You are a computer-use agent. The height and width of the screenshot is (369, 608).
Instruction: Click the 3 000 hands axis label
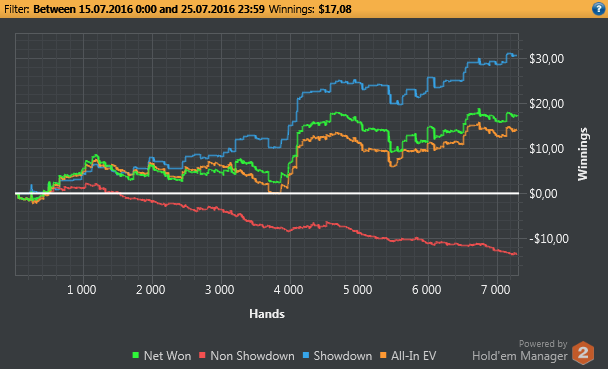coord(219,290)
